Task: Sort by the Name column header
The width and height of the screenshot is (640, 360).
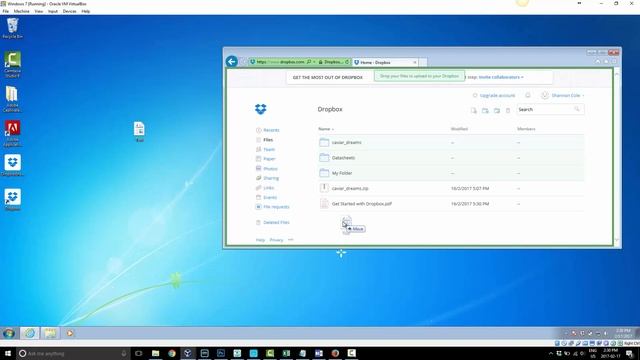Action: point(325,129)
